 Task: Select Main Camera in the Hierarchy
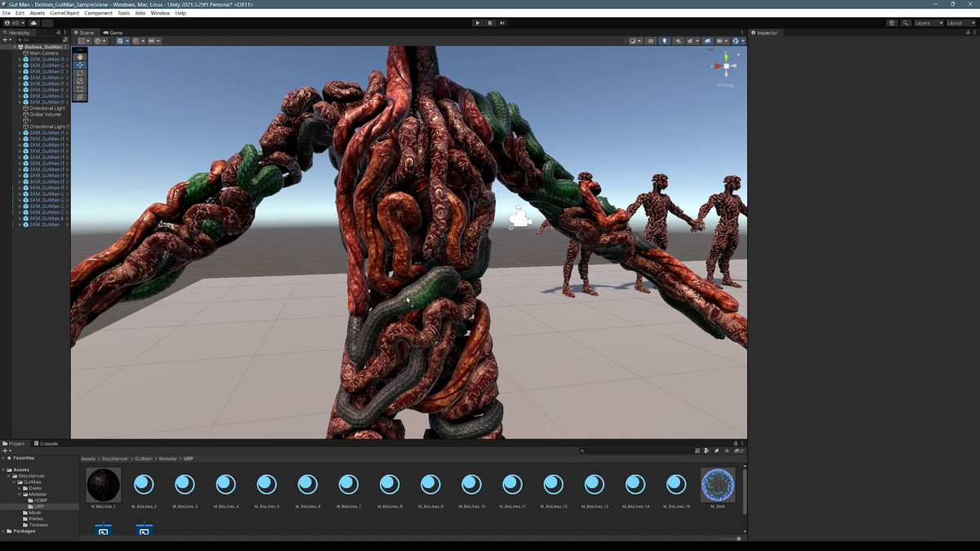44,53
